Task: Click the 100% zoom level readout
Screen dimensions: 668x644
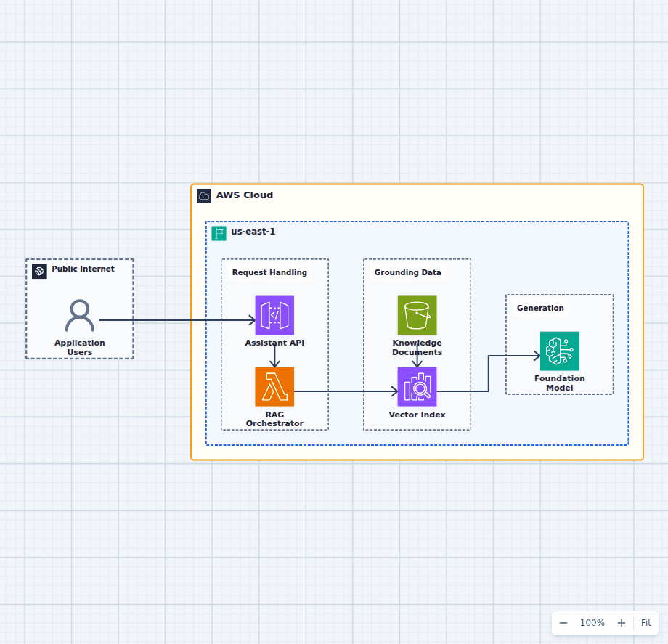Action: point(592,623)
